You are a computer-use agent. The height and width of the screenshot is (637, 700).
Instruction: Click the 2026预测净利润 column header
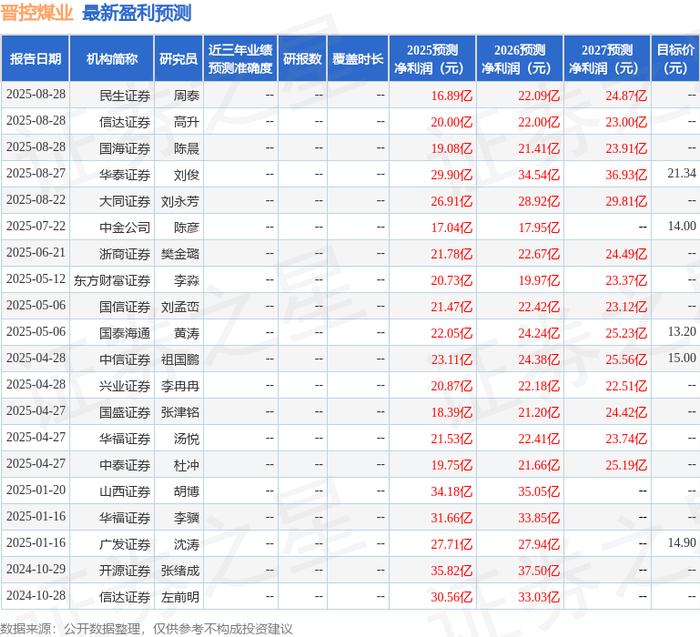click(x=520, y=59)
